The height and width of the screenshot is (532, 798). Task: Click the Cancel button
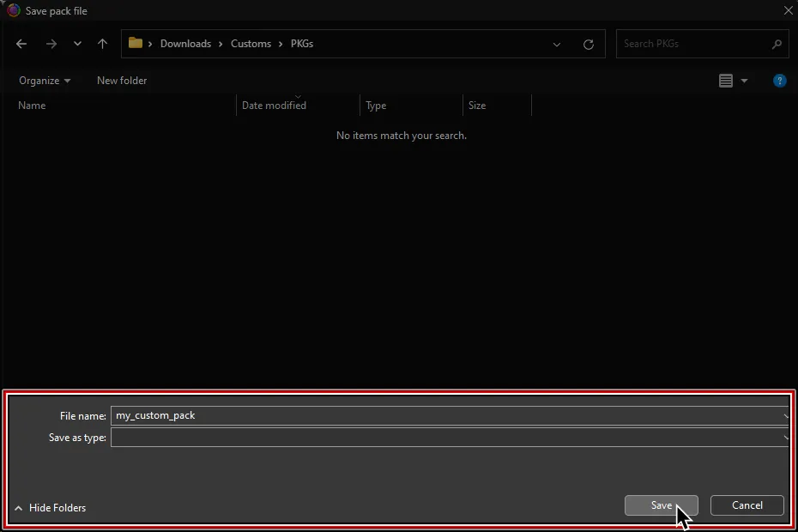746,505
